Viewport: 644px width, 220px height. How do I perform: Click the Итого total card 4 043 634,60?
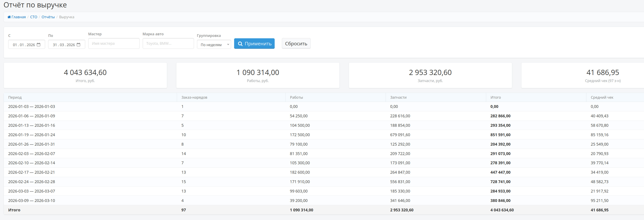click(85, 75)
